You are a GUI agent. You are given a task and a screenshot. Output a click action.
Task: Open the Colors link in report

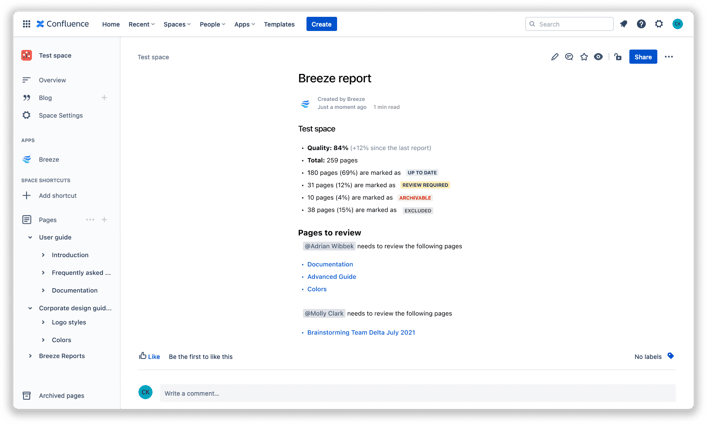(317, 289)
